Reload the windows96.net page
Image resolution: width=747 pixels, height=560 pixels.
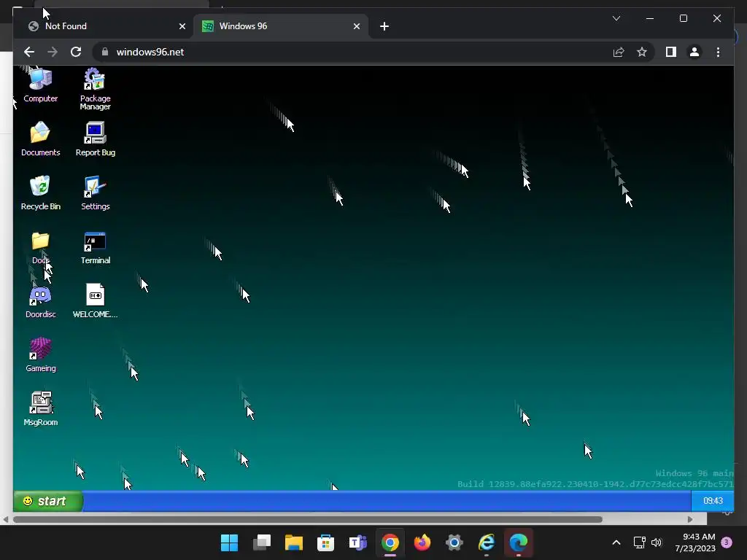coord(76,52)
